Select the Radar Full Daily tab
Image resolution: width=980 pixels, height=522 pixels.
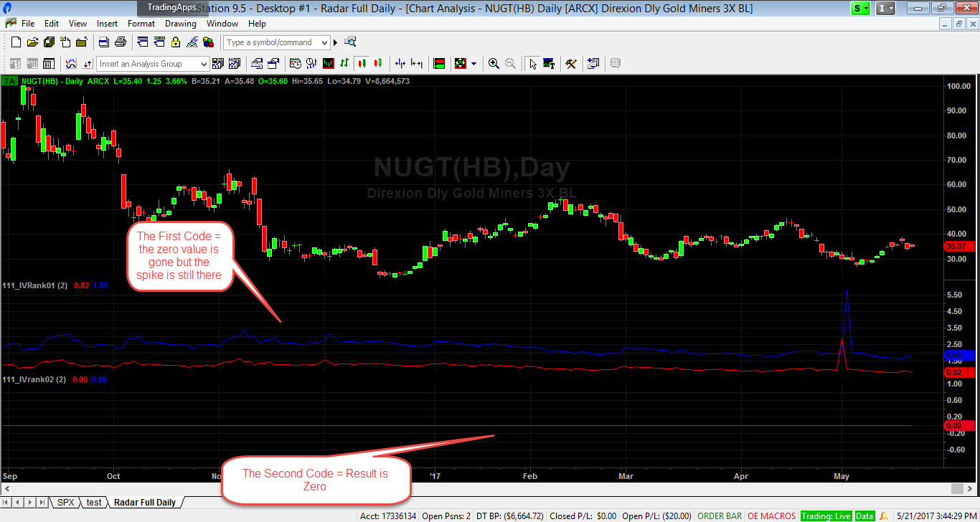(145, 502)
